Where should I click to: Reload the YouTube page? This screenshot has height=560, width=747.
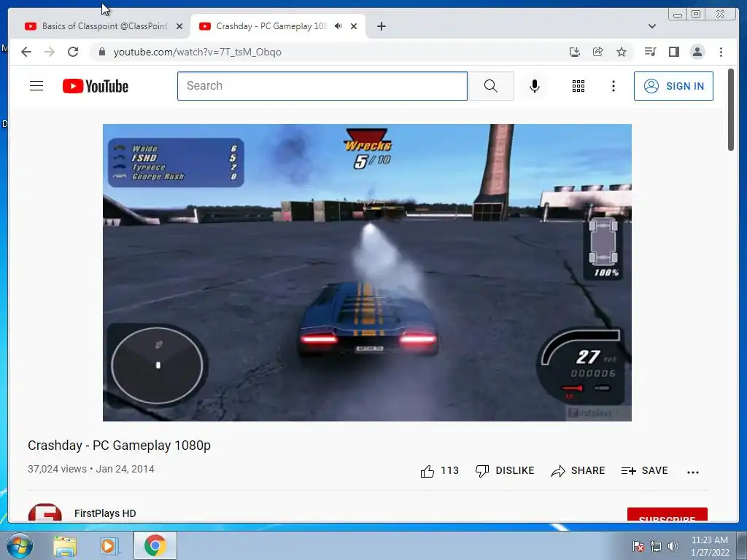tap(73, 52)
